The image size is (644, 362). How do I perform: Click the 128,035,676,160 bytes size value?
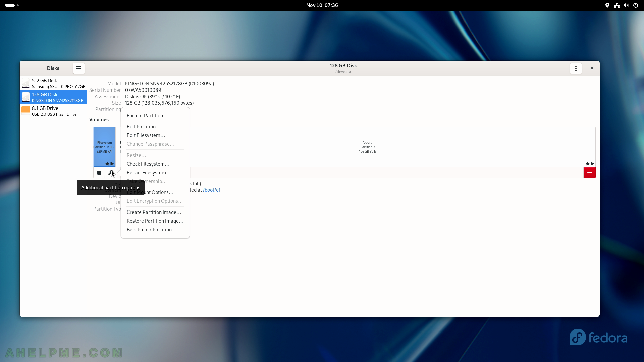pos(159,103)
